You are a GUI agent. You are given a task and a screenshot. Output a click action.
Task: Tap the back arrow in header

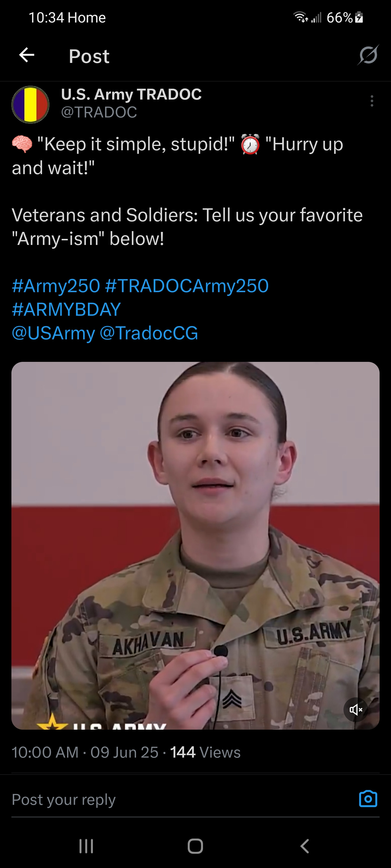pos(27,55)
